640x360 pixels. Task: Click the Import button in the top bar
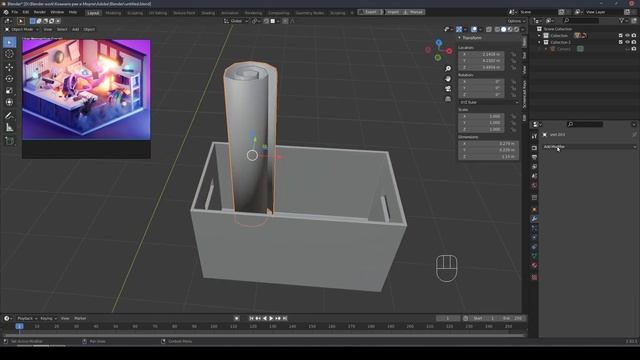point(393,12)
